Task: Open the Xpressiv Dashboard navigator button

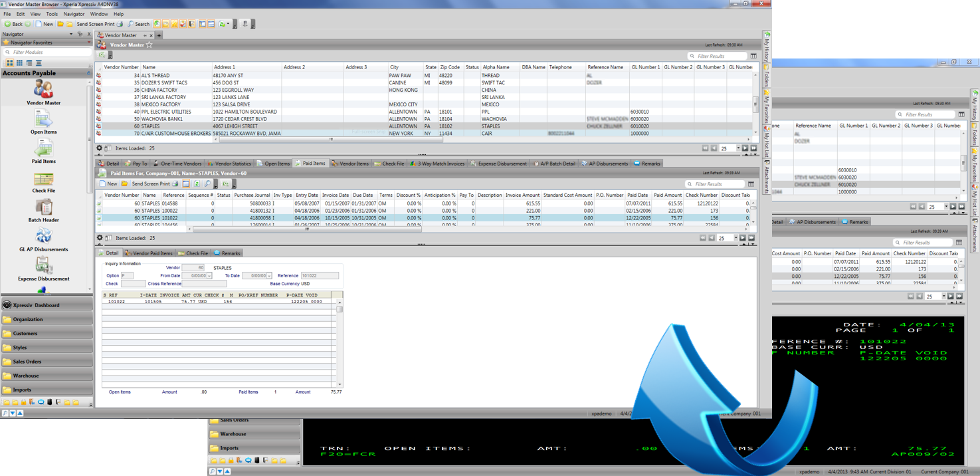Action: 47,305
